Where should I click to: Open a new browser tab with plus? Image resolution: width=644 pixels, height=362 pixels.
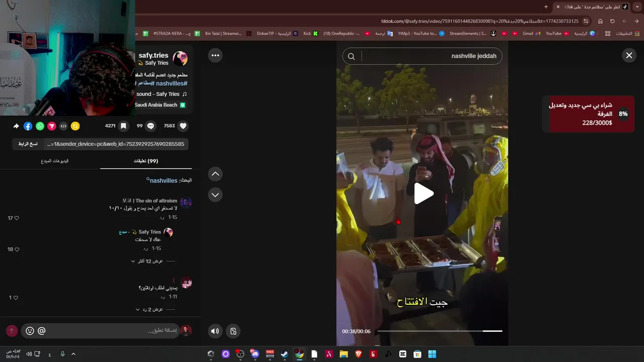click(x=546, y=7)
